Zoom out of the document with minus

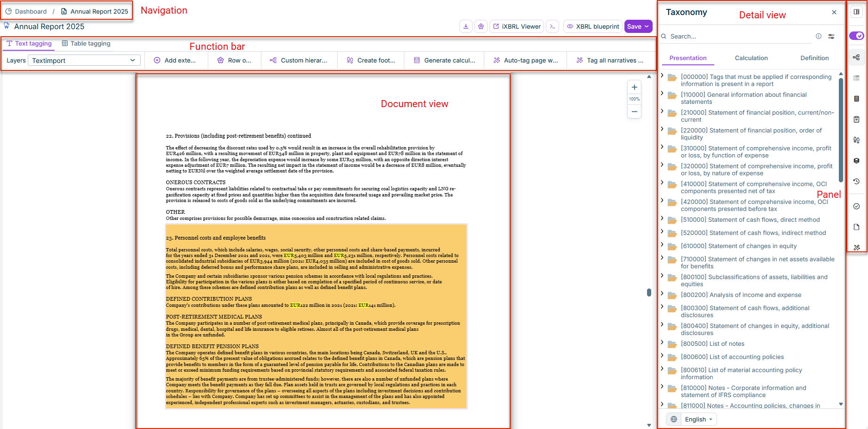634,111
